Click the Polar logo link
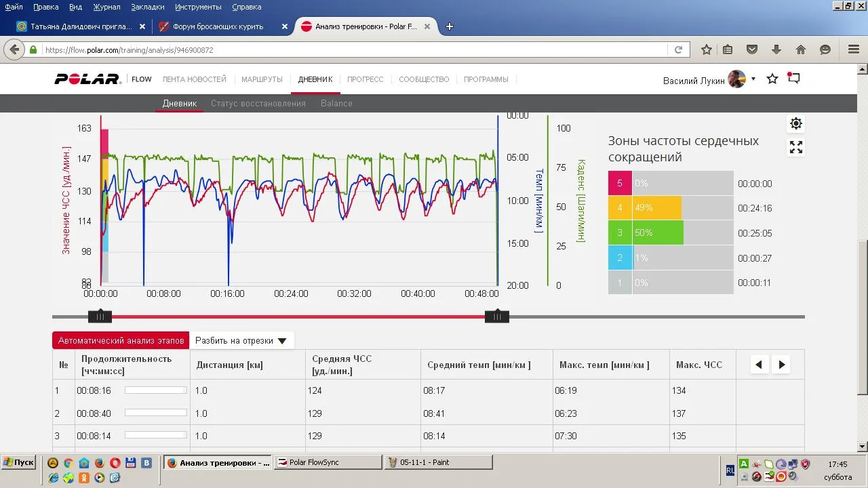 87,79
